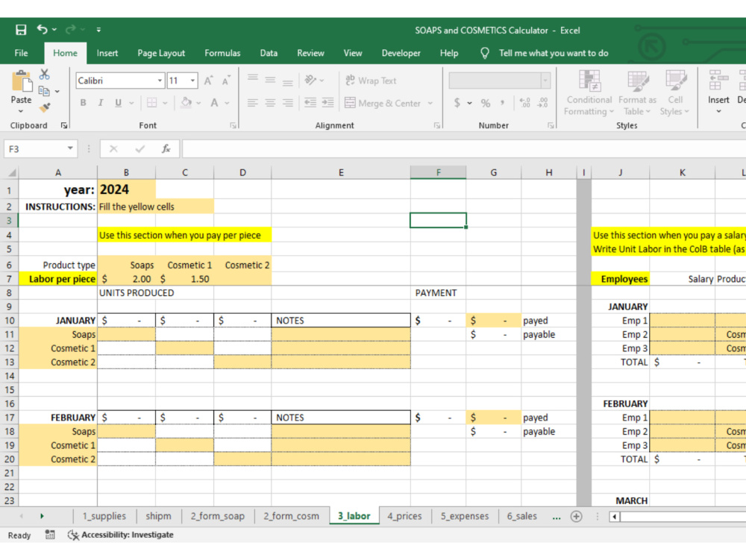Click Comma Style icon
Screen dimensions: 746x560
503,103
